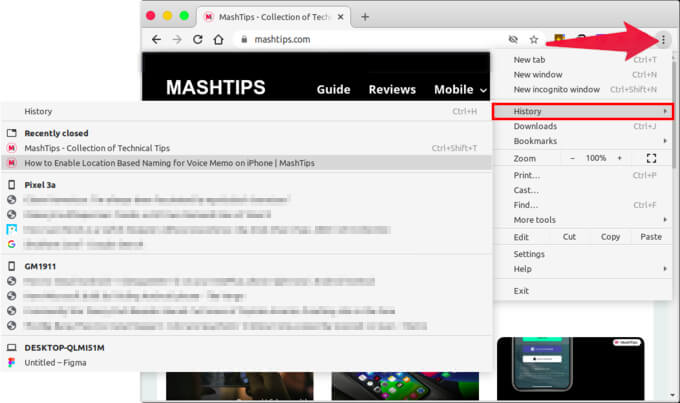This screenshot has height=403, width=680.
Task: Close the MashTips browser tab
Action: pyautogui.click(x=340, y=17)
